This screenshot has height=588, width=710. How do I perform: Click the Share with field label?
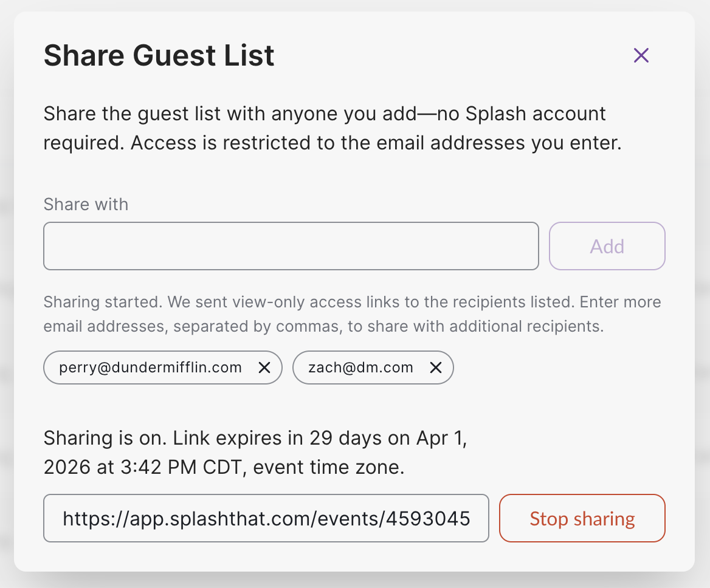(86, 204)
